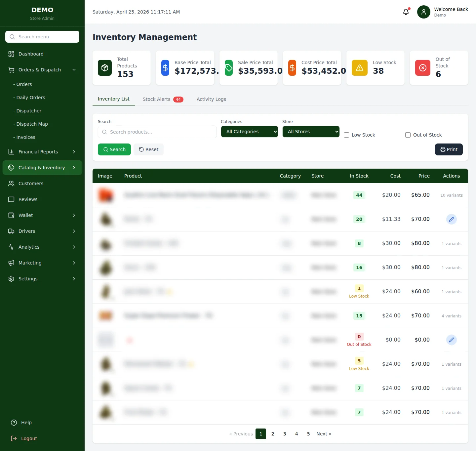The image size is (476, 451).
Task: Click the Dashboard sidebar icon
Action: pos(12,54)
